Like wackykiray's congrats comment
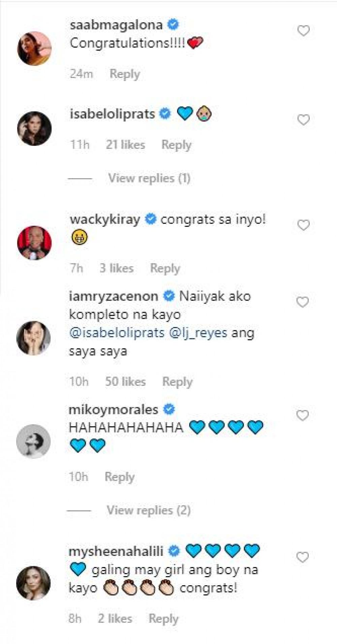 coord(304,225)
